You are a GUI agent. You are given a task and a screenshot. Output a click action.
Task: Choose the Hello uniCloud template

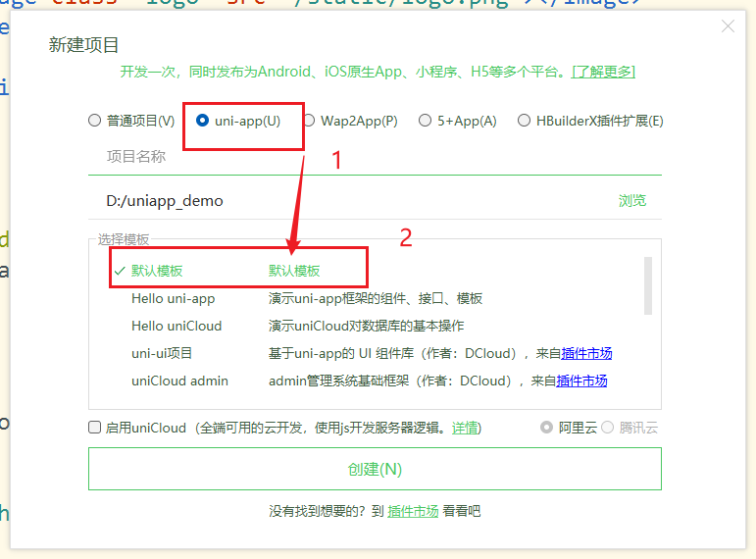(176, 326)
